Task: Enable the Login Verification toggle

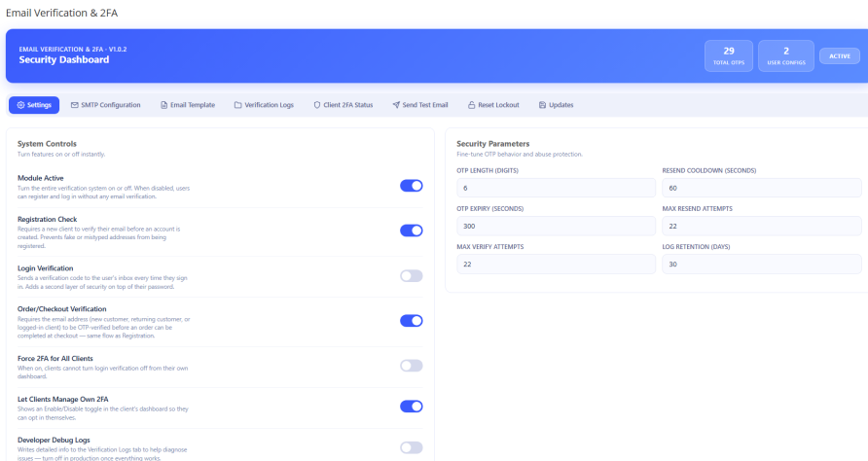Action: 412,275
